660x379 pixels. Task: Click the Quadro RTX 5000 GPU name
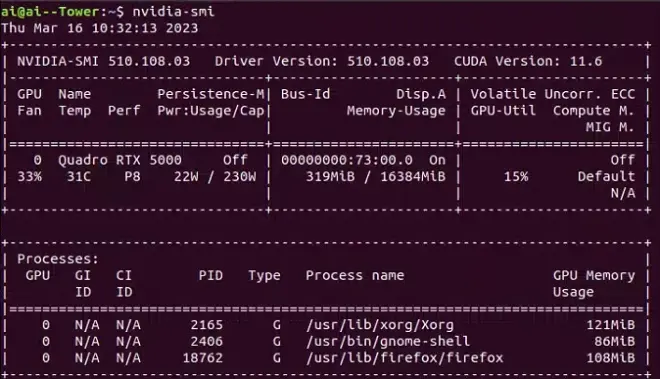point(120,160)
